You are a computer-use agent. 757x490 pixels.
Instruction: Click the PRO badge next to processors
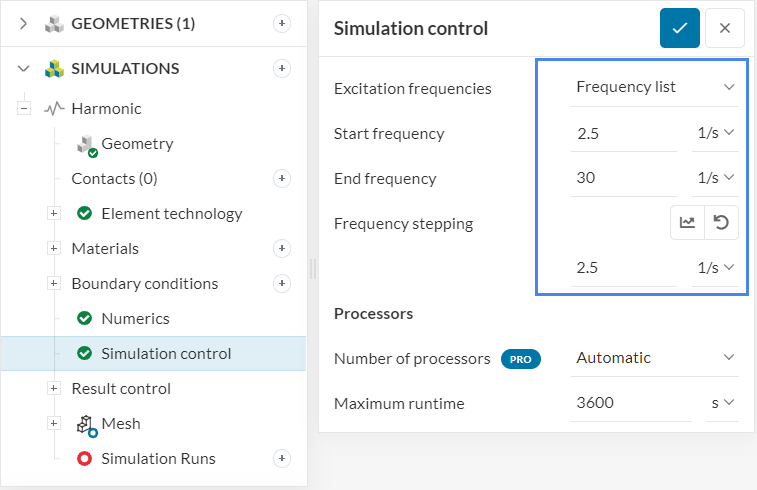click(520, 358)
